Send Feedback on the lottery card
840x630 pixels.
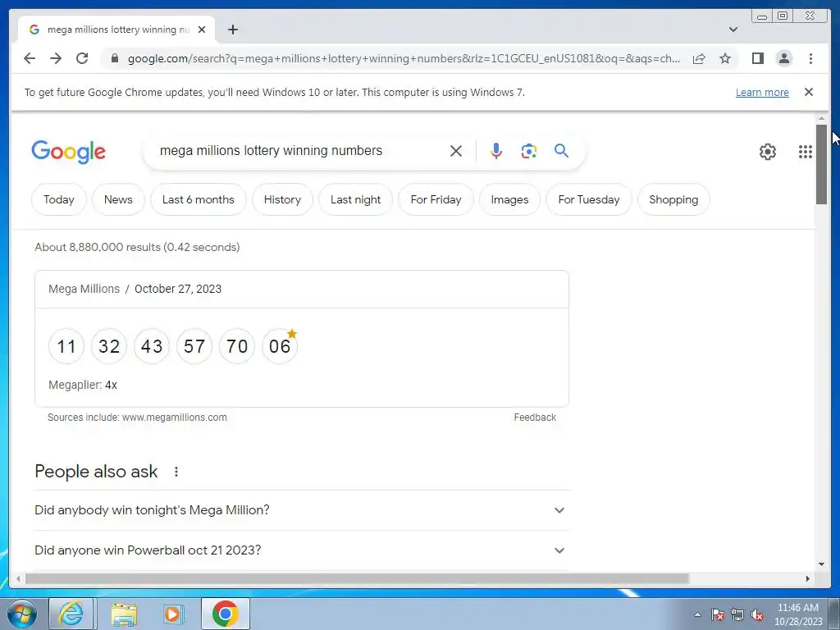tap(535, 418)
